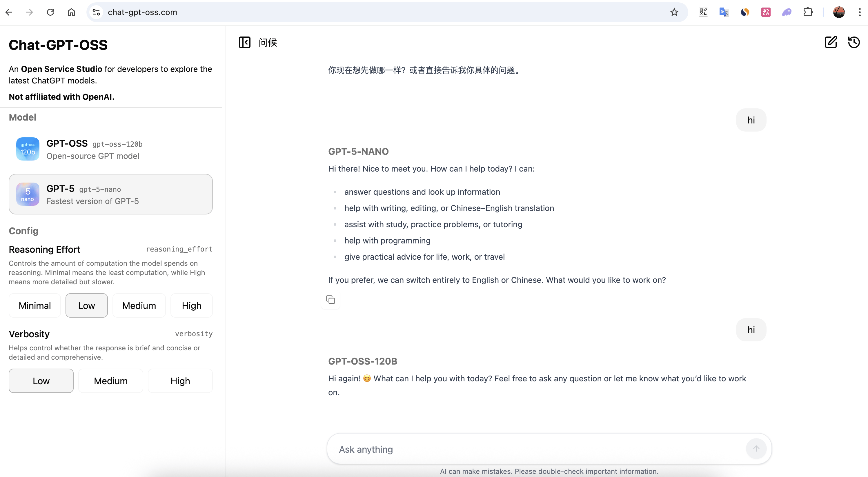Viewport: 868px width, 477px height.
Task: Click the 'AI can make mistakes' disclaimer
Action: [549, 471]
